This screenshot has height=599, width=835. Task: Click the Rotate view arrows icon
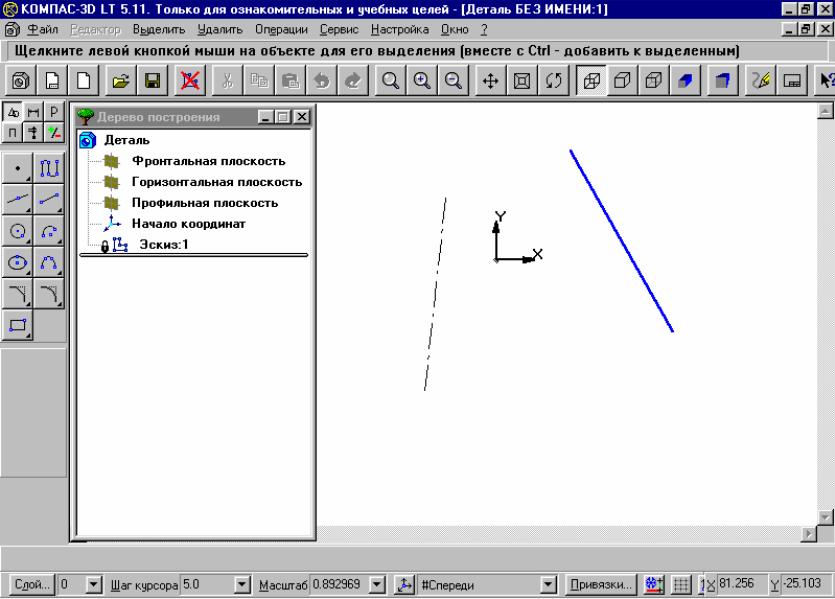tap(553, 81)
